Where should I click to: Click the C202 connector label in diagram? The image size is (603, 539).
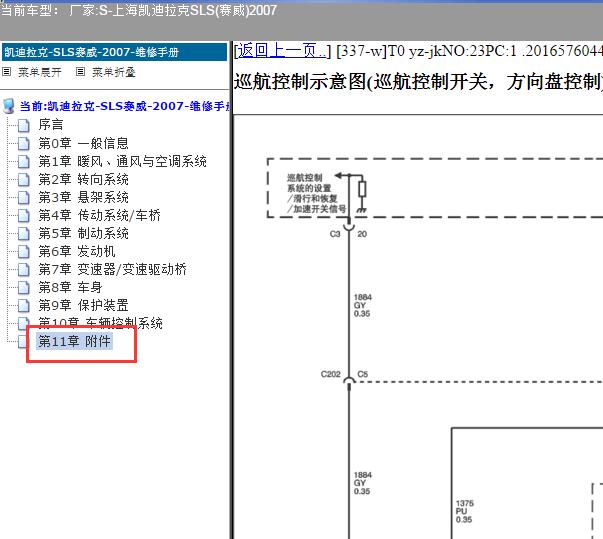click(x=331, y=374)
